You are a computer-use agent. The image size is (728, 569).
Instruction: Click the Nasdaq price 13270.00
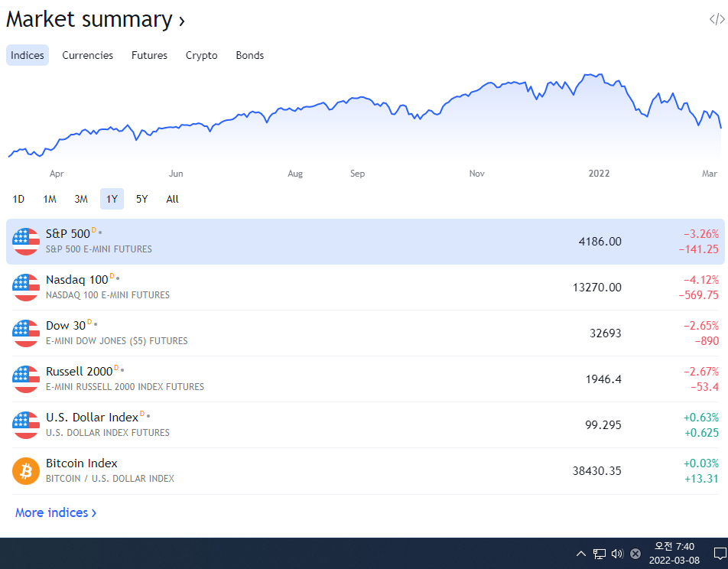(597, 288)
